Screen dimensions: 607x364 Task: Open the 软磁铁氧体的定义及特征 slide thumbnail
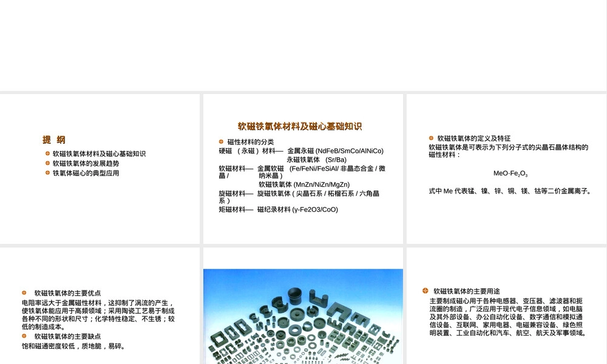coord(506,169)
